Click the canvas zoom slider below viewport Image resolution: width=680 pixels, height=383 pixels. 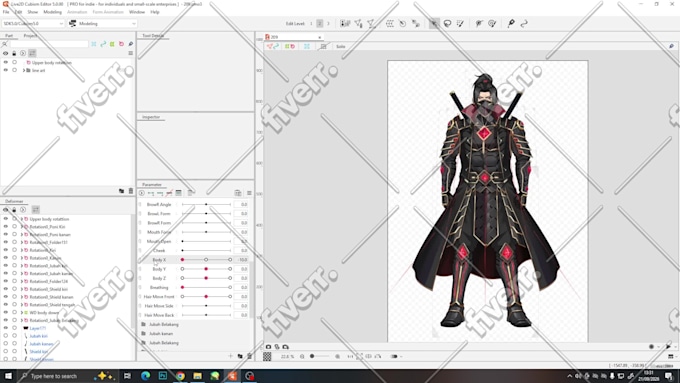click(320, 357)
